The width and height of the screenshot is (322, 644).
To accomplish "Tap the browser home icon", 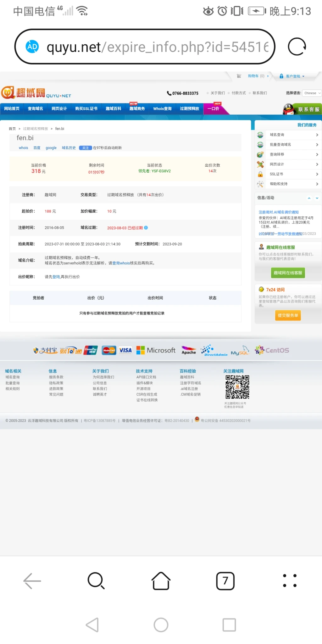I will pos(161,580).
